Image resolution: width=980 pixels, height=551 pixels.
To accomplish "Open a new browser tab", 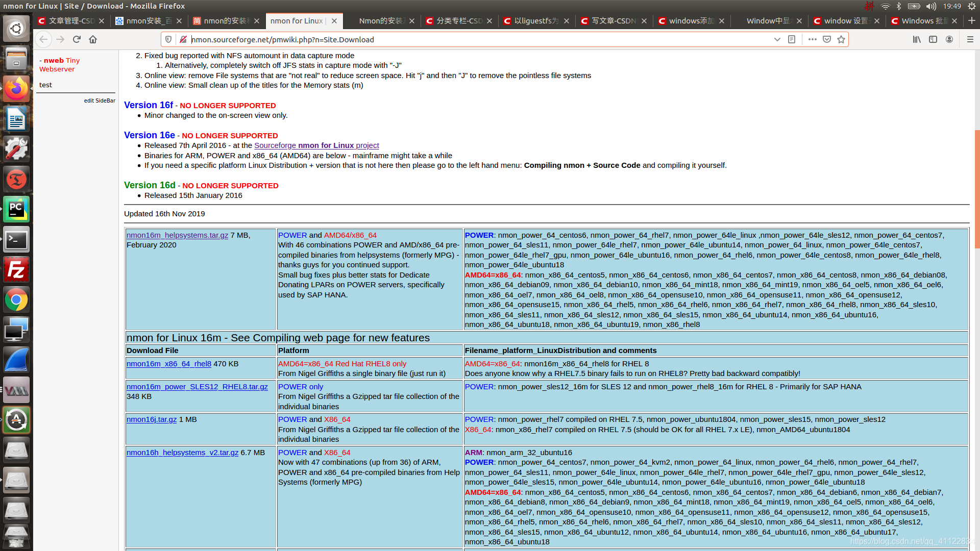I will [972, 20].
